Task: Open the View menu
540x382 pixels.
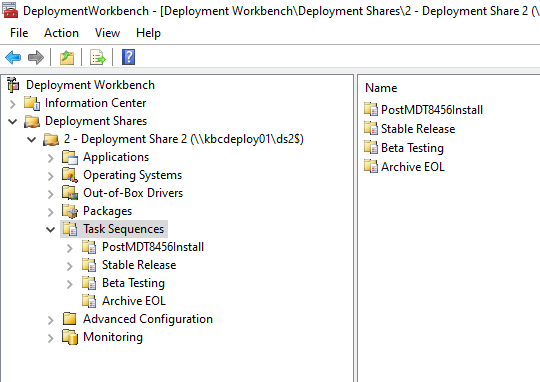Action: click(x=107, y=33)
